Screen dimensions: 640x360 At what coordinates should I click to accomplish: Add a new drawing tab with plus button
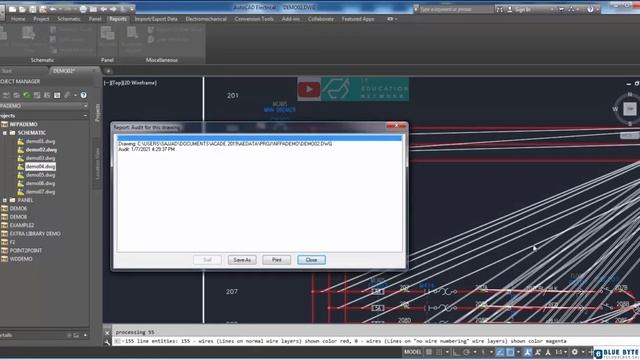click(x=108, y=71)
